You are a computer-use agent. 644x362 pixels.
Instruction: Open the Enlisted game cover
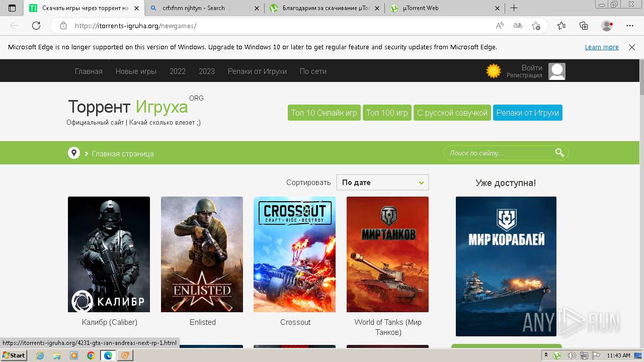coord(202,254)
